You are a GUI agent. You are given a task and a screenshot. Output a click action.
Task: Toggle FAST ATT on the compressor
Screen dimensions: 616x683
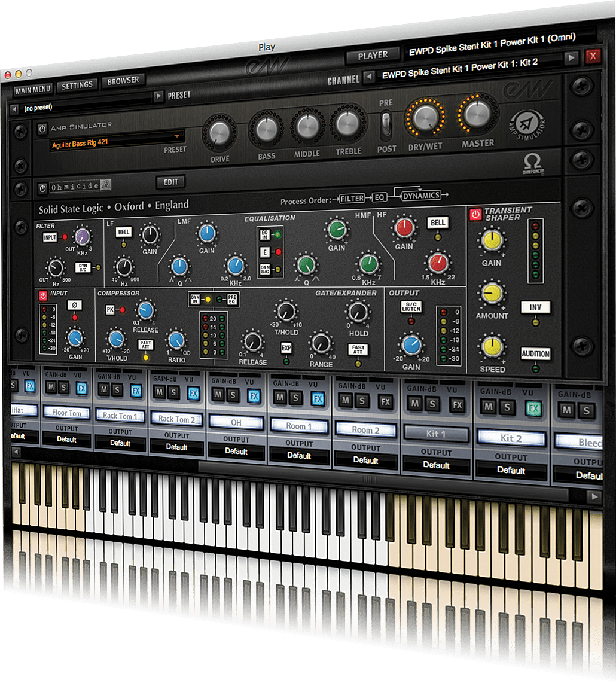[x=147, y=345]
